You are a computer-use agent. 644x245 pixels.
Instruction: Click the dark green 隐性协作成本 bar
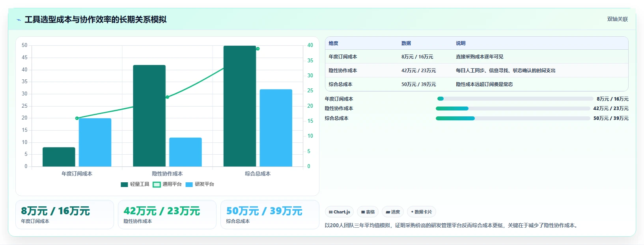point(149,116)
